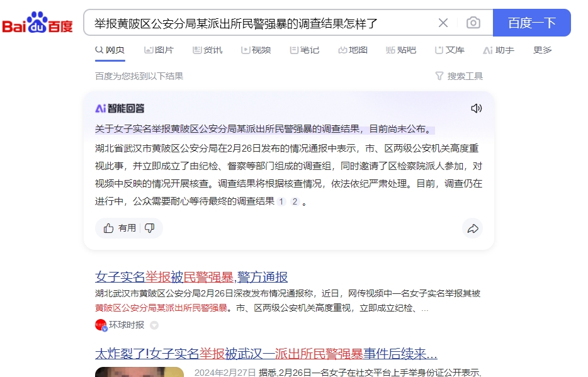This screenshot has height=377, width=588.
Task: Open the 笔记 tab
Action: (305, 50)
